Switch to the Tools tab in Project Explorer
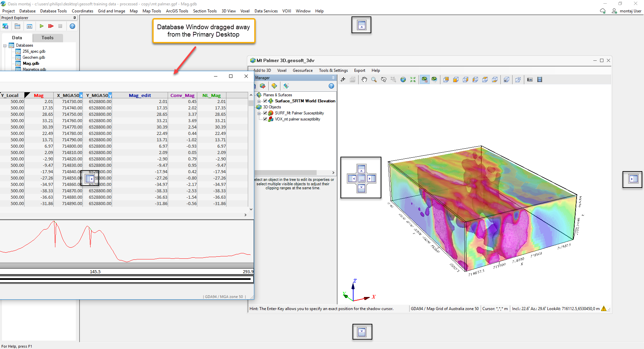 coord(47,38)
